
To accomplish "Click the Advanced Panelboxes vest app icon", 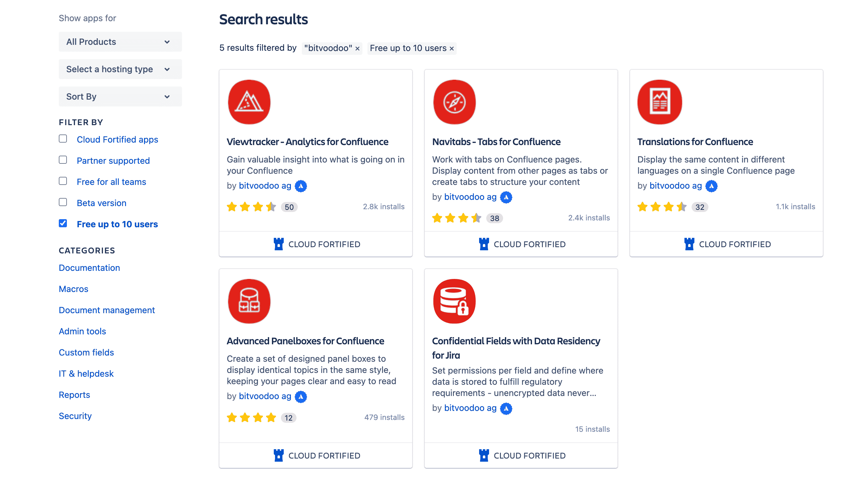I will tap(249, 301).
